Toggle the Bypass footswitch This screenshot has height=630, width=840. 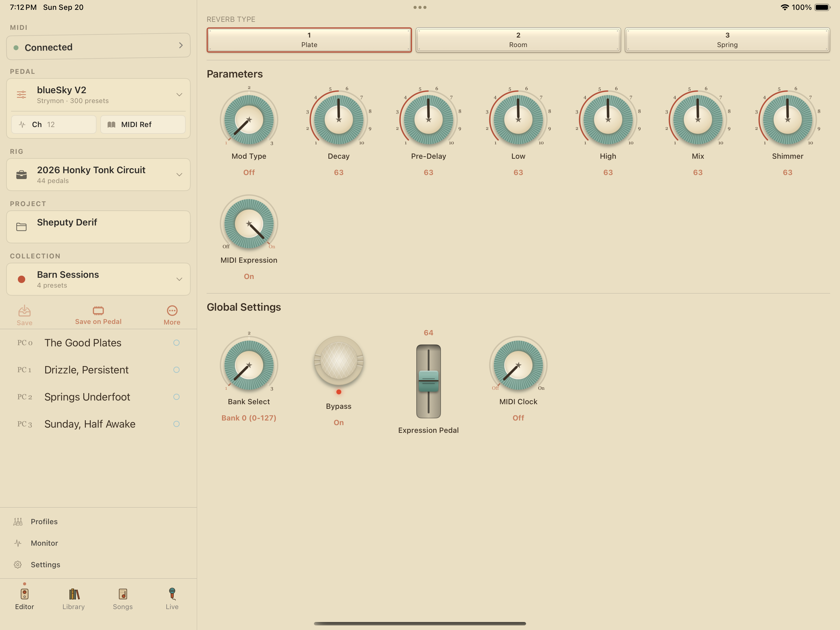pyautogui.click(x=339, y=360)
